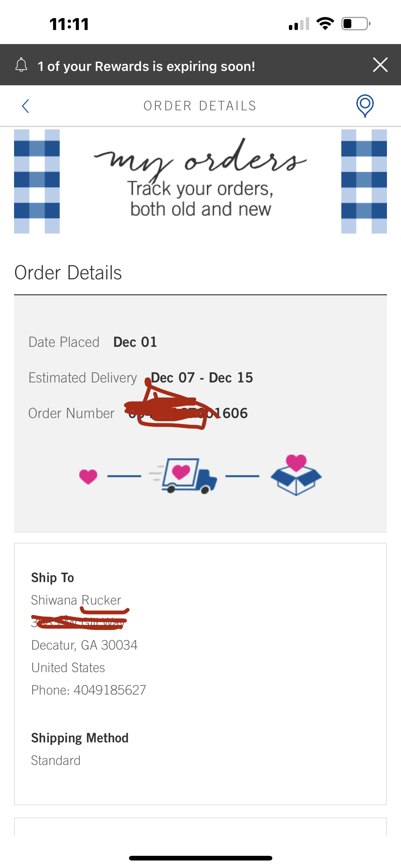Tap the notification bell icon

pyautogui.click(x=21, y=65)
